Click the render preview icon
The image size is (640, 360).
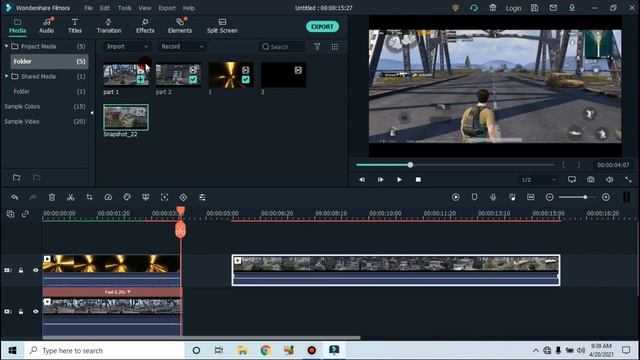[x=456, y=198]
